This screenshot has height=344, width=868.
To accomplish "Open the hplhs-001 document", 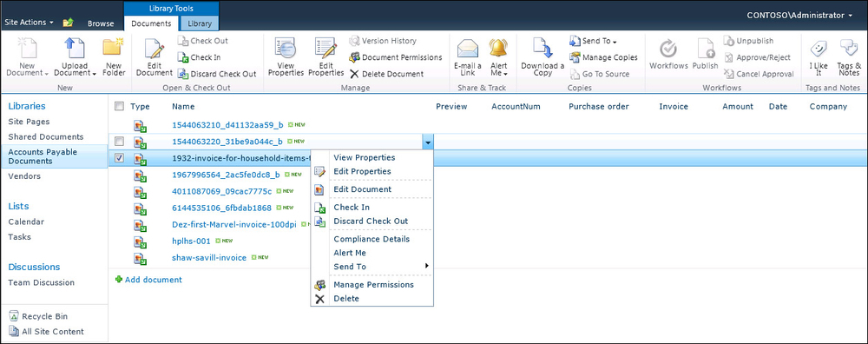I will click(192, 241).
